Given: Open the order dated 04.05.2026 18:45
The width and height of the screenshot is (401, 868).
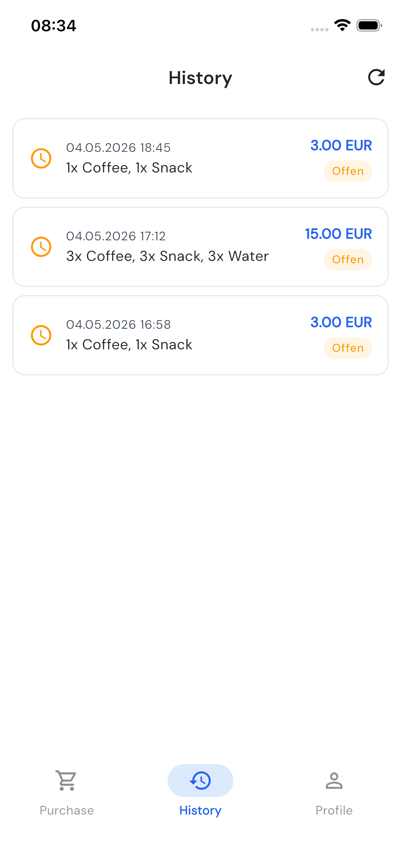Looking at the screenshot, I should click(x=200, y=158).
